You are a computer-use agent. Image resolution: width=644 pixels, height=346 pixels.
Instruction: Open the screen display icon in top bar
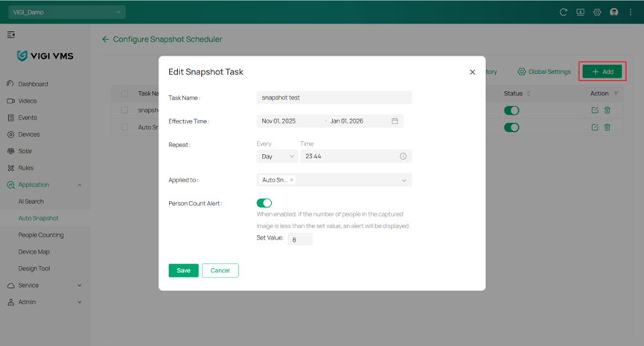(580, 13)
